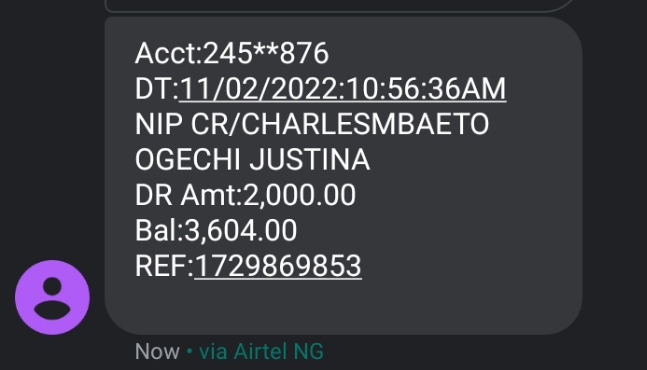Select the Acct:245**876 text line
The width and height of the screenshot is (647, 370).
click(232, 54)
